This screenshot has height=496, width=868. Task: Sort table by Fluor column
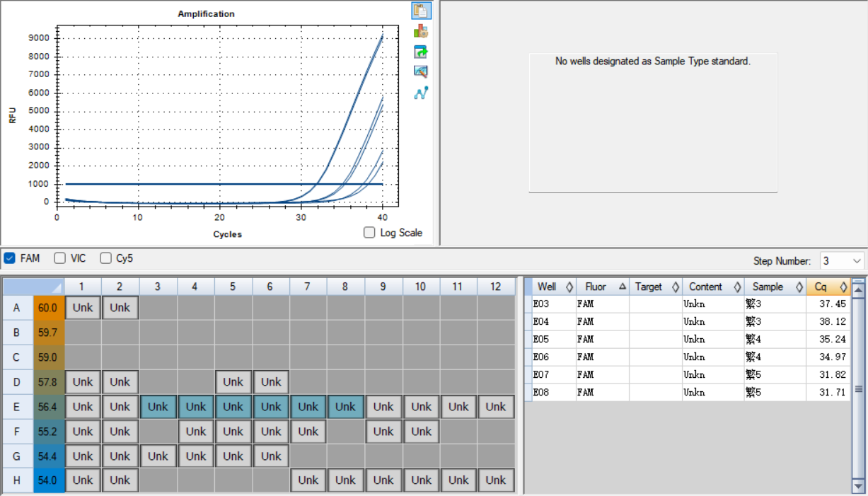(x=602, y=287)
